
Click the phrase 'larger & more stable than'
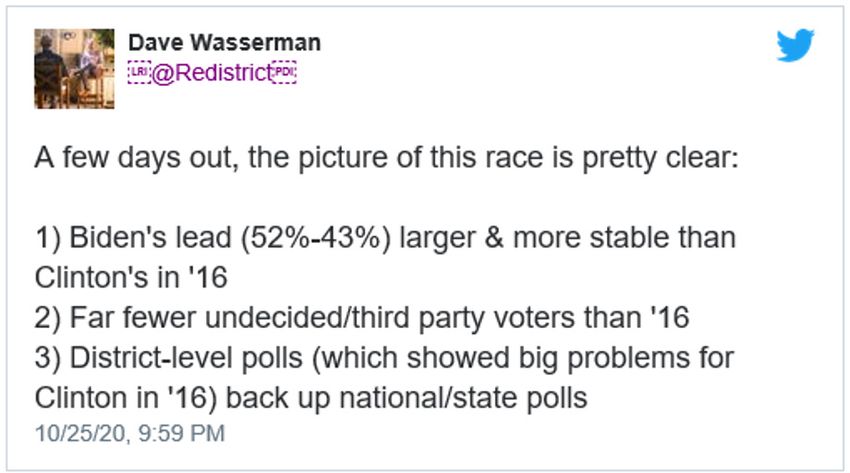[567, 238]
